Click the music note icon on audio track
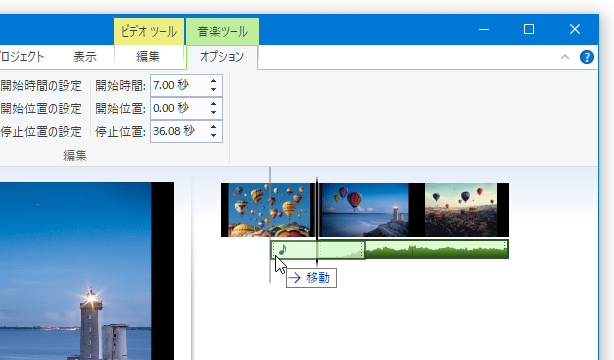Image resolution: width=614 pixels, height=360 pixels. pos(282,249)
